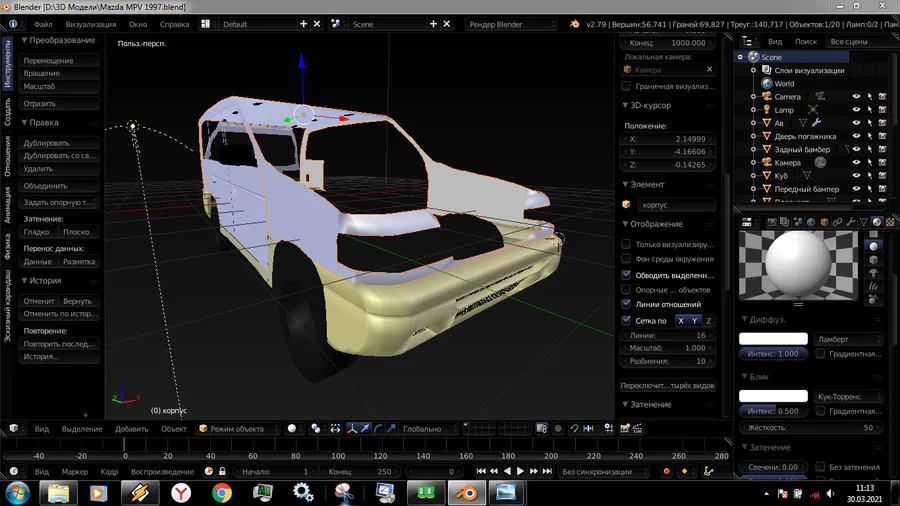
Task: Open the Глобально orientation dropdown
Action: click(428, 429)
